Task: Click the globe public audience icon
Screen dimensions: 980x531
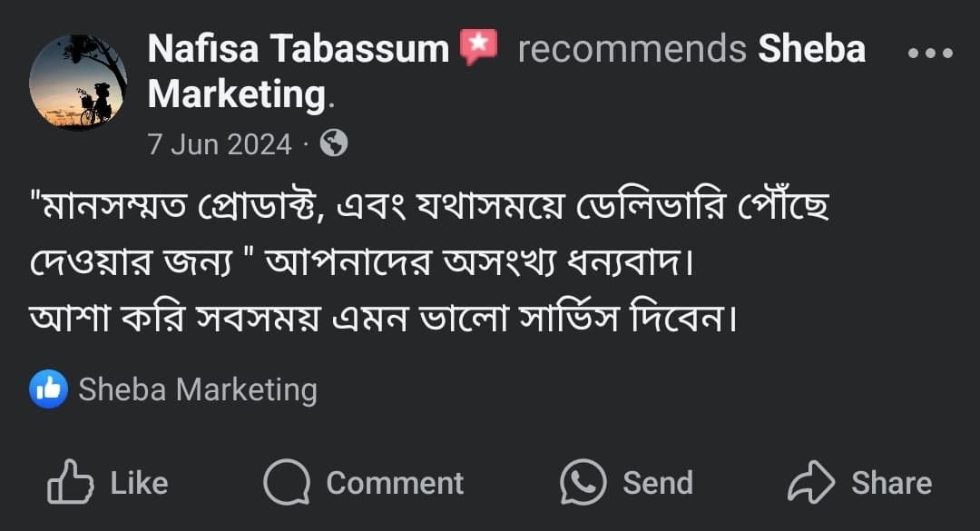Action: pyautogui.click(x=334, y=143)
